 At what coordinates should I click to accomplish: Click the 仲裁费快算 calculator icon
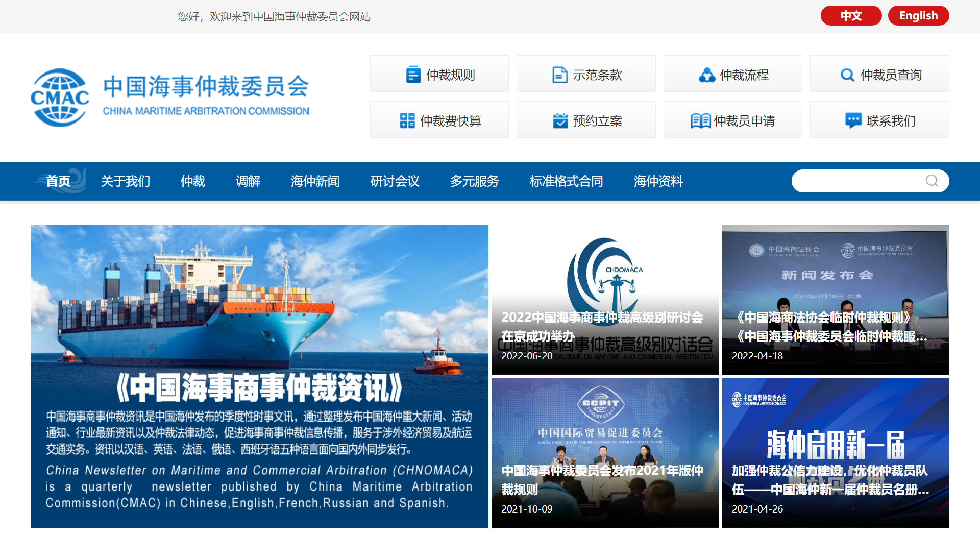[x=407, y=120]
